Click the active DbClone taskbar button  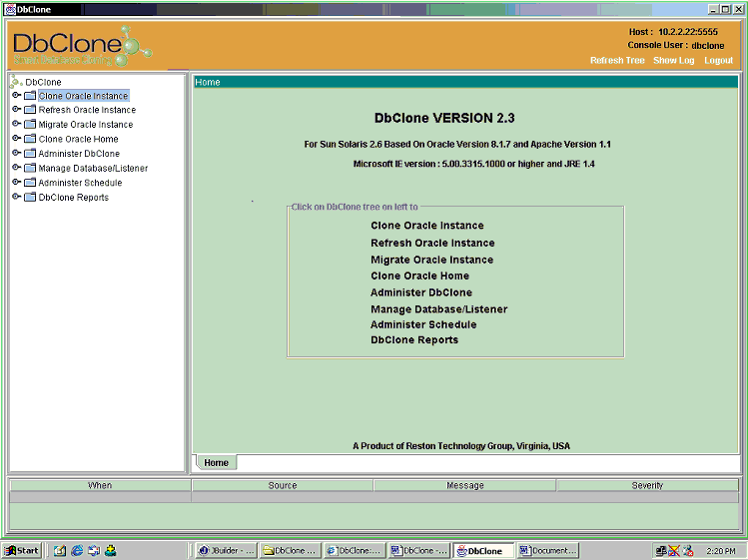point(483,550)
